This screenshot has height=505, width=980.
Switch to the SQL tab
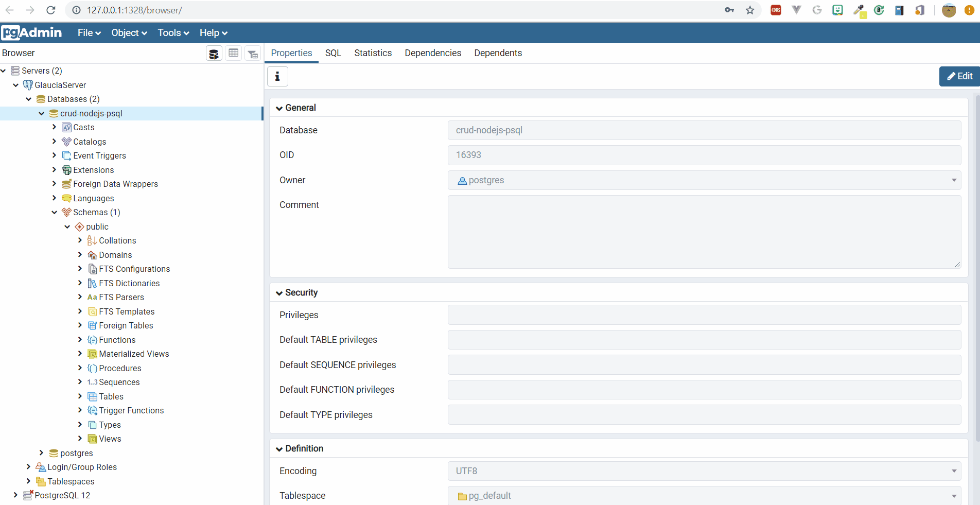click(x=333, y=53)
